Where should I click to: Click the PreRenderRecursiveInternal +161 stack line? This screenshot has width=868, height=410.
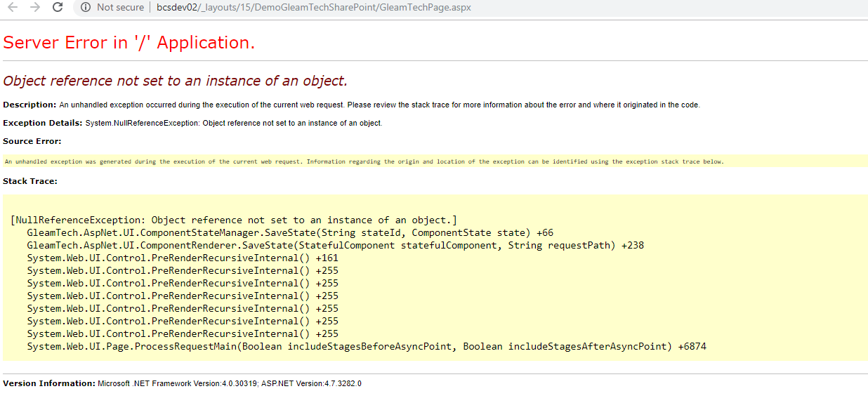[183, 258]
